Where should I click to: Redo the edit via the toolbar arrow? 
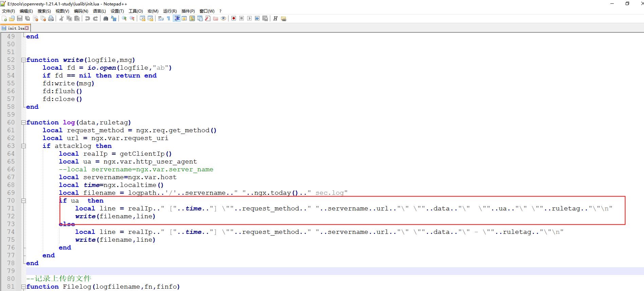click(95, 18)
